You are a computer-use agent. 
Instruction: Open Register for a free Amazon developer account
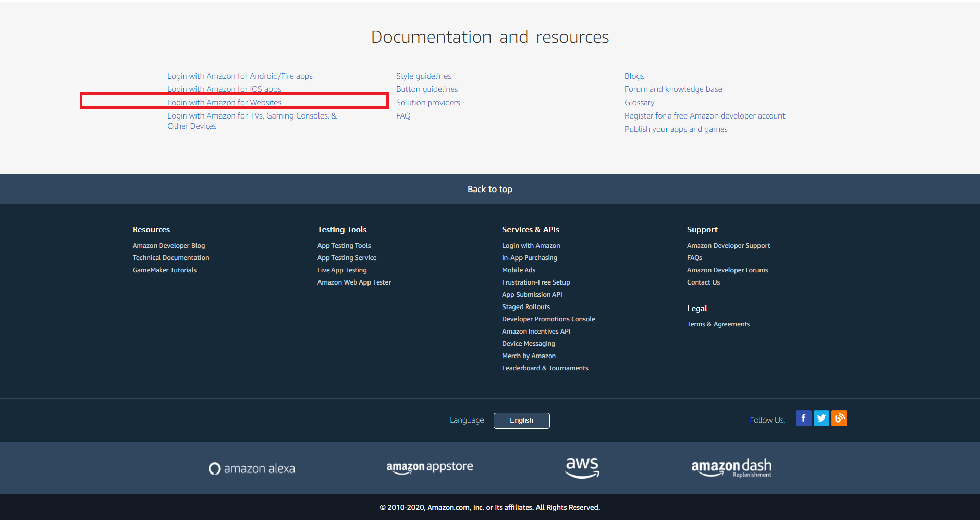click(705, 115)
